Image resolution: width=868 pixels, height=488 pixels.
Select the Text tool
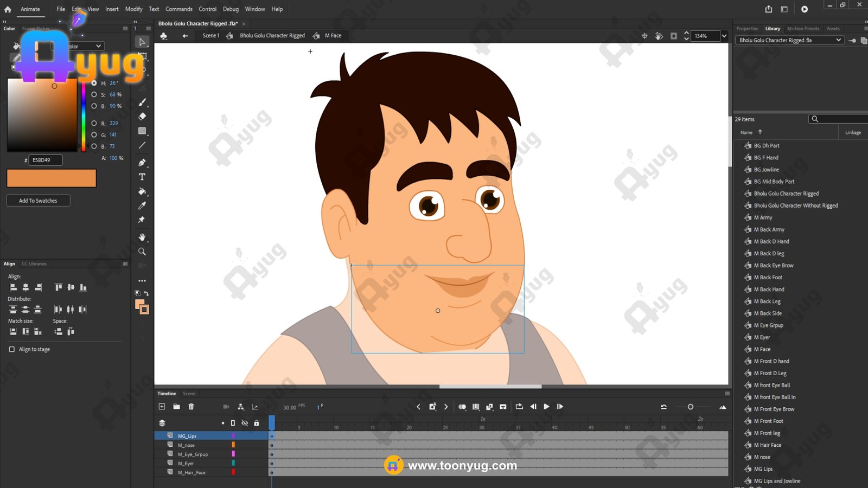pyautogui.click(x=142, y=177)
